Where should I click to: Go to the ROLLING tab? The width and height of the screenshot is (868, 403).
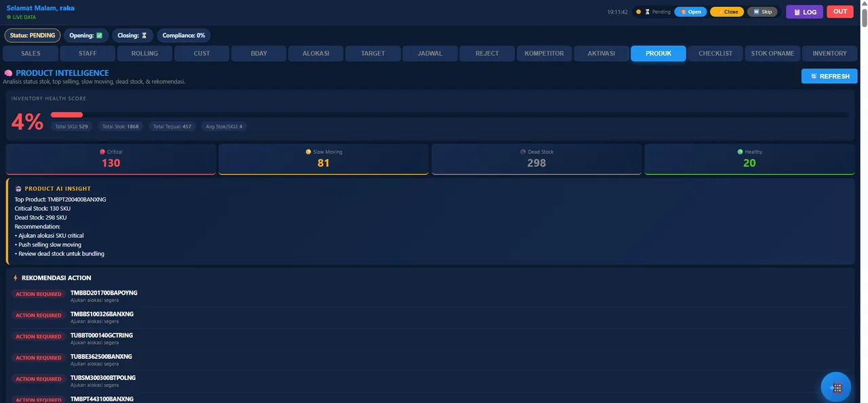144,54
